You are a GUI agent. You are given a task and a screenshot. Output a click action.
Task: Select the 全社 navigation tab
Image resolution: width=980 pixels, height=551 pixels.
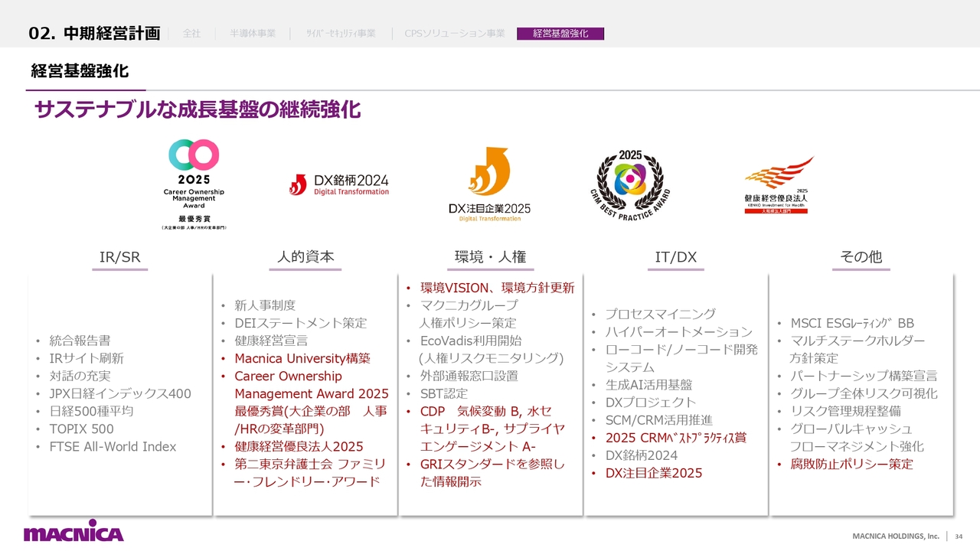tap(191, 34)
